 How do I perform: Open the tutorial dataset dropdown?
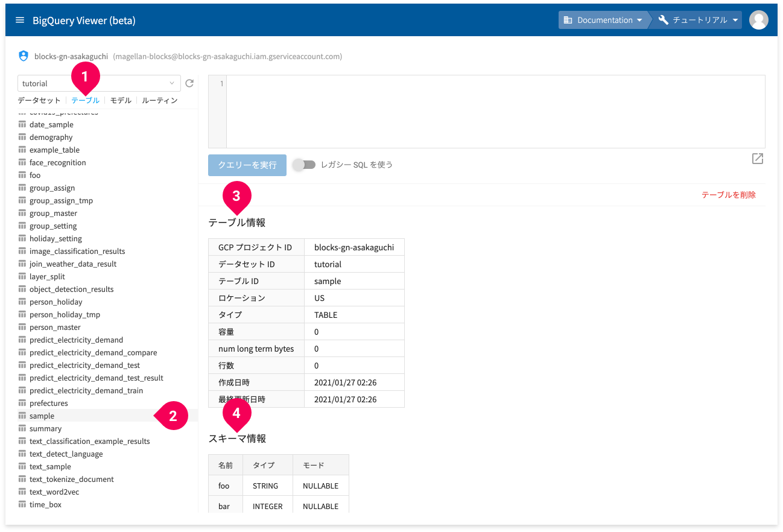[x=99, y=83]
